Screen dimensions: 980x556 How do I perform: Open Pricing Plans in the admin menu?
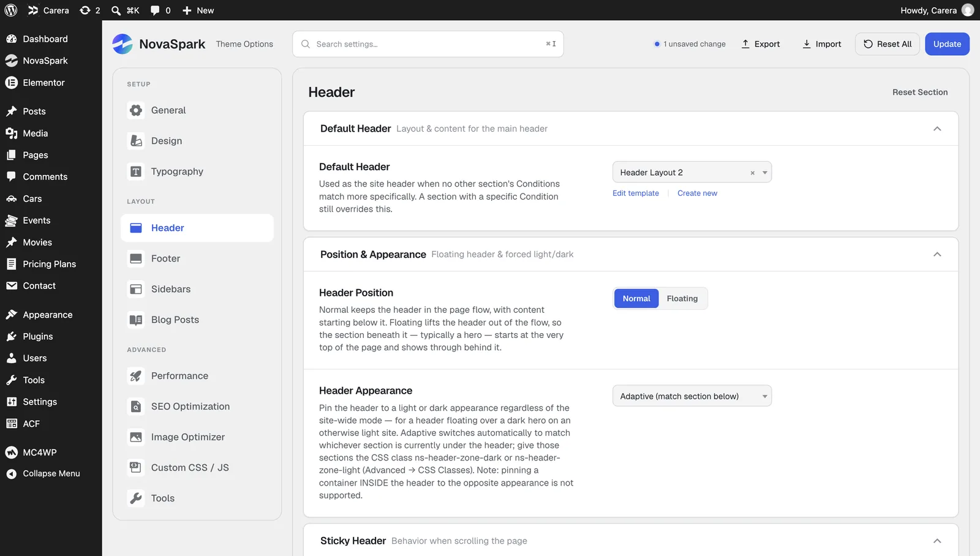tap(51, 264)
